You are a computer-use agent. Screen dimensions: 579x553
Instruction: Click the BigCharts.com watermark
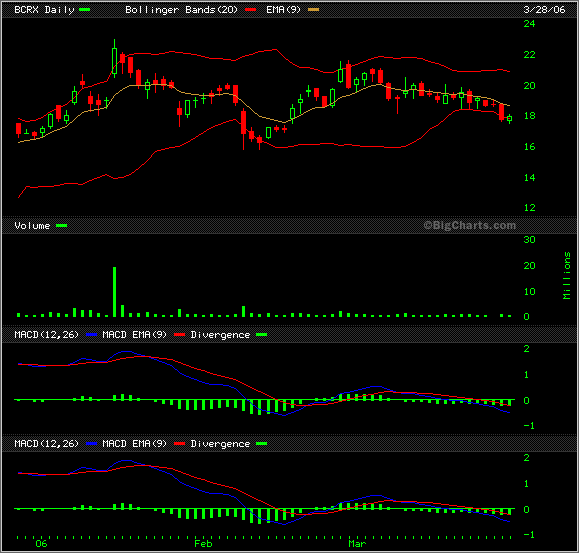click(x=470, y=225)
